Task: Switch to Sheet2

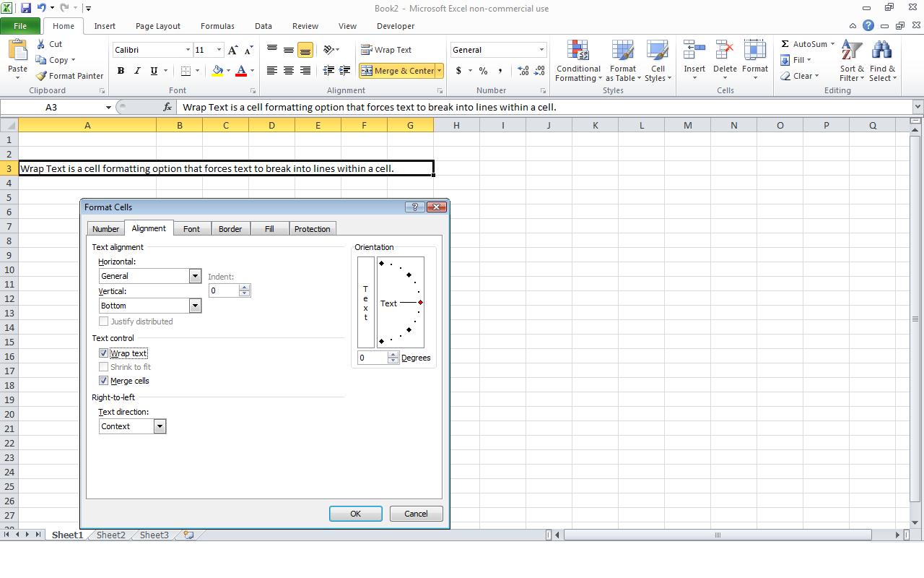Action: [x=110, y=535]
